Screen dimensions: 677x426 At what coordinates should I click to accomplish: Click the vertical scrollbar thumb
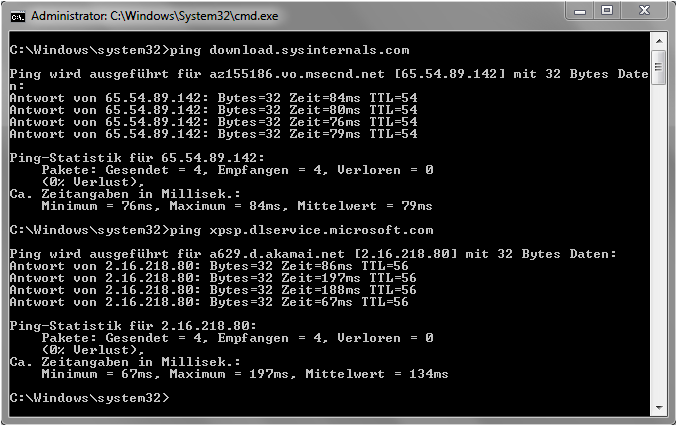click(x=658, y=71)
